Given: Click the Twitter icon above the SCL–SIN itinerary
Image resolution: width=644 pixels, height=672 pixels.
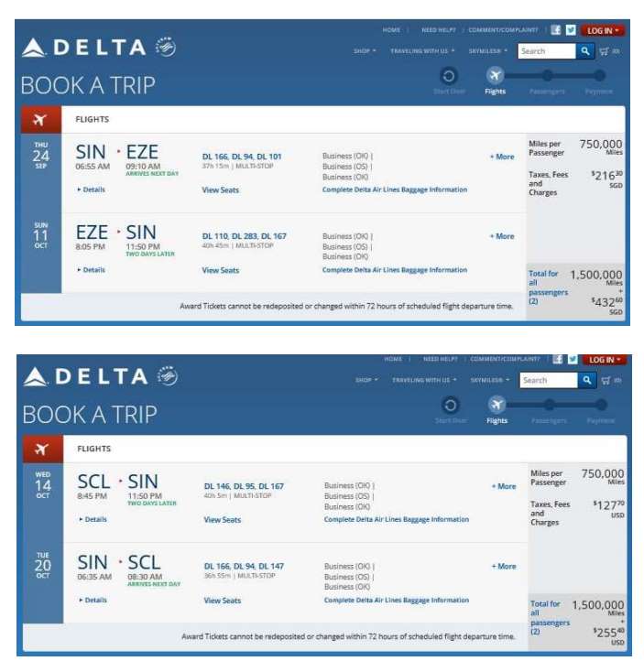Looking at the screenshot, I should coord(573,360).
